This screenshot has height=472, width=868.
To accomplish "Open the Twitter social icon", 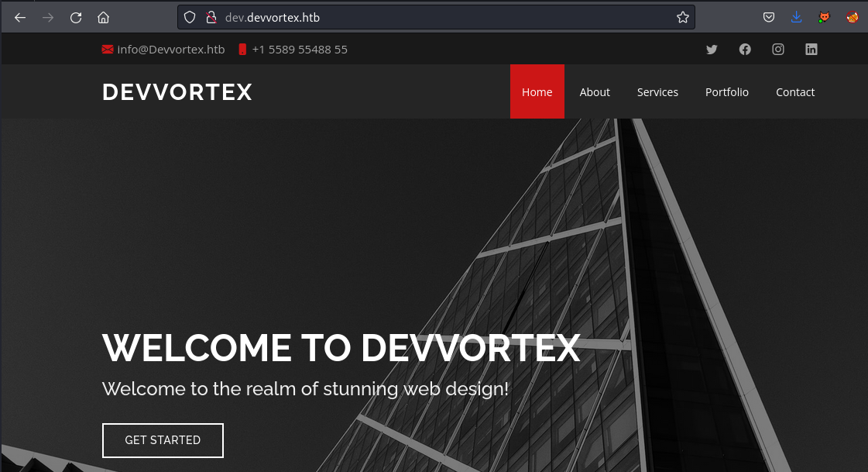I will pyautogui.click(x=712, y=49).
